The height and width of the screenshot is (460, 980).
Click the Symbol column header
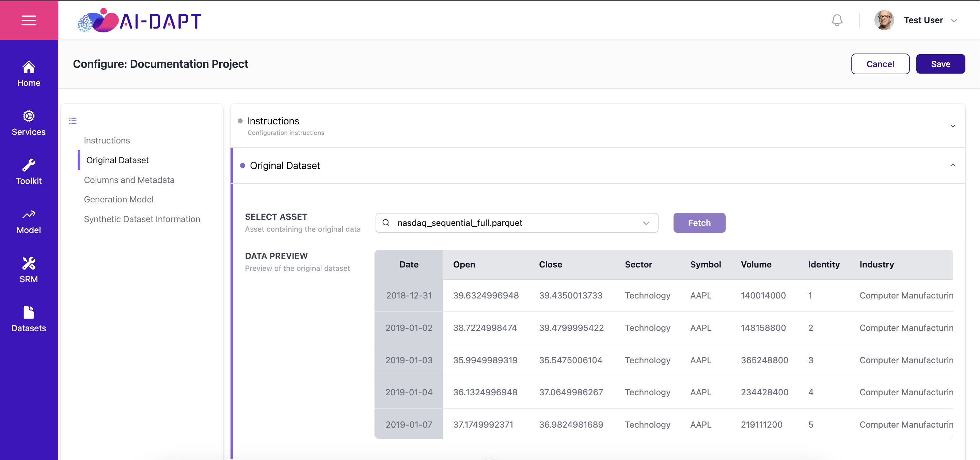[705, 264]
